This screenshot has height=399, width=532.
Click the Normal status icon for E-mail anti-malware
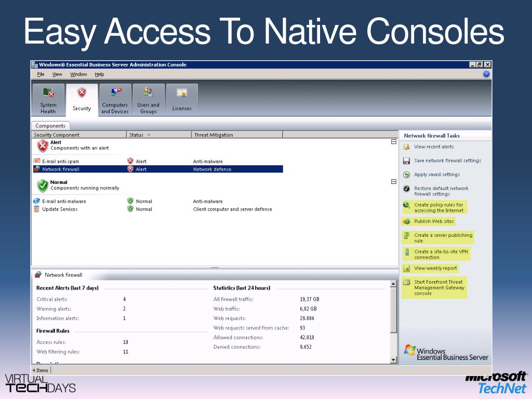(x=130, y=201)
